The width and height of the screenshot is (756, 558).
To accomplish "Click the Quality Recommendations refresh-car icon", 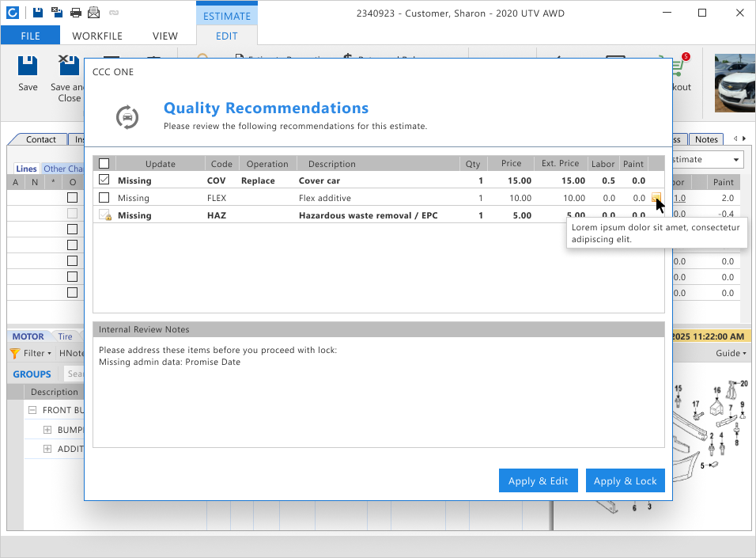I will [x=127, y=117].
